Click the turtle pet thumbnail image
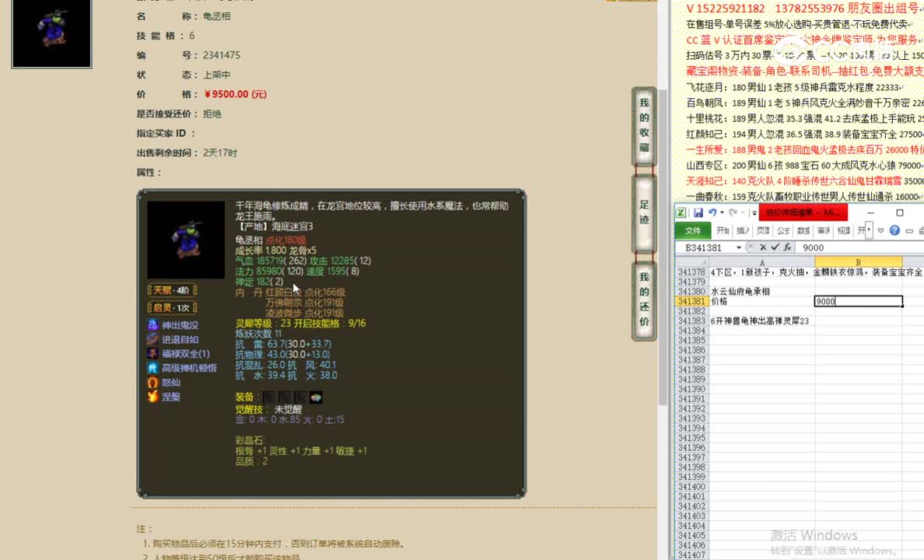Image resolution: width=924 pixels, height=560 pixels. point(51,33)
